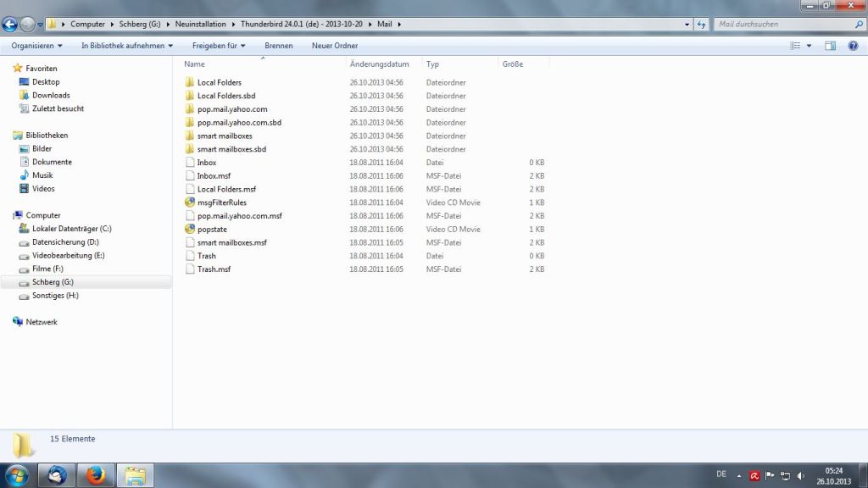Image resolution: width=868 pixels, height=488 pixels.
Task: Open the Help question mark icon
Action: pos(853,46)
